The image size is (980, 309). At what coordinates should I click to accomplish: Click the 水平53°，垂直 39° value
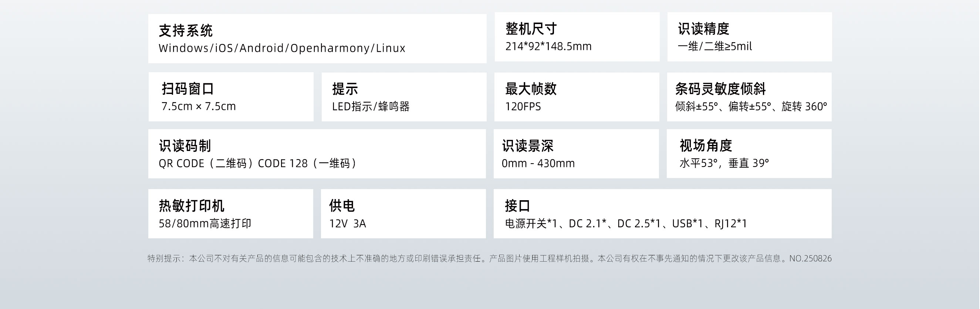pyautogui.click(x=724, y=163)
